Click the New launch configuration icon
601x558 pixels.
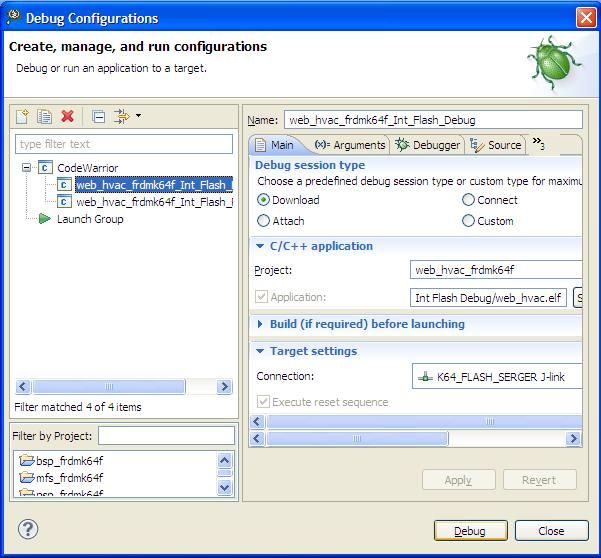[22, 117]
